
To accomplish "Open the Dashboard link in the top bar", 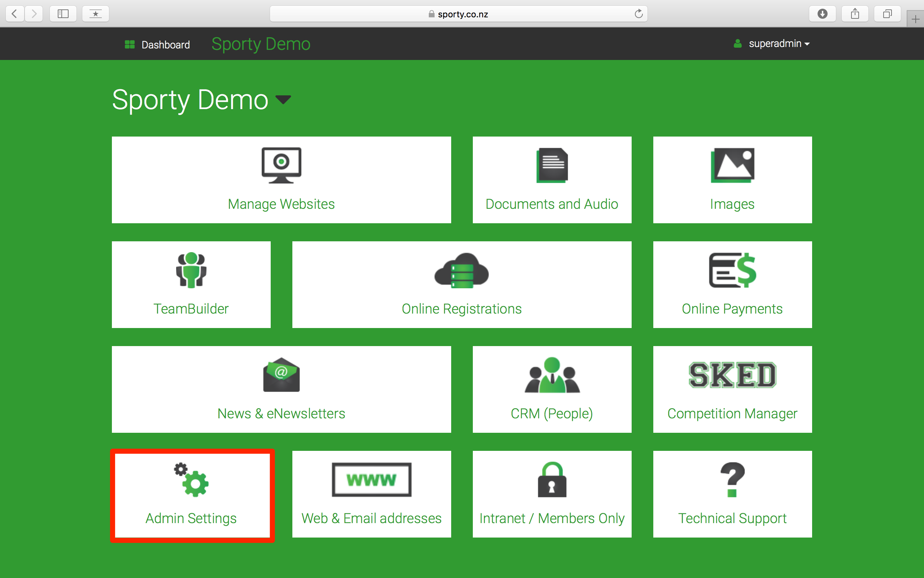I will (166, 45).
